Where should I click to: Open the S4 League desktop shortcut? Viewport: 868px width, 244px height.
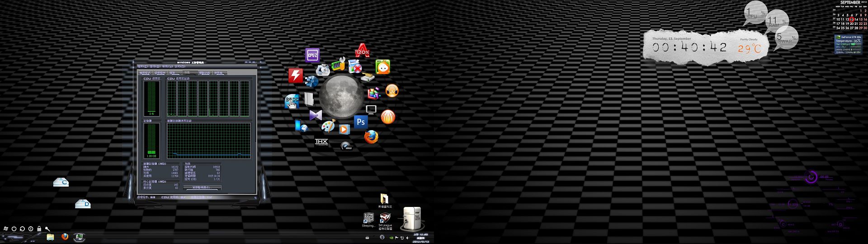[x=385, y=218]
